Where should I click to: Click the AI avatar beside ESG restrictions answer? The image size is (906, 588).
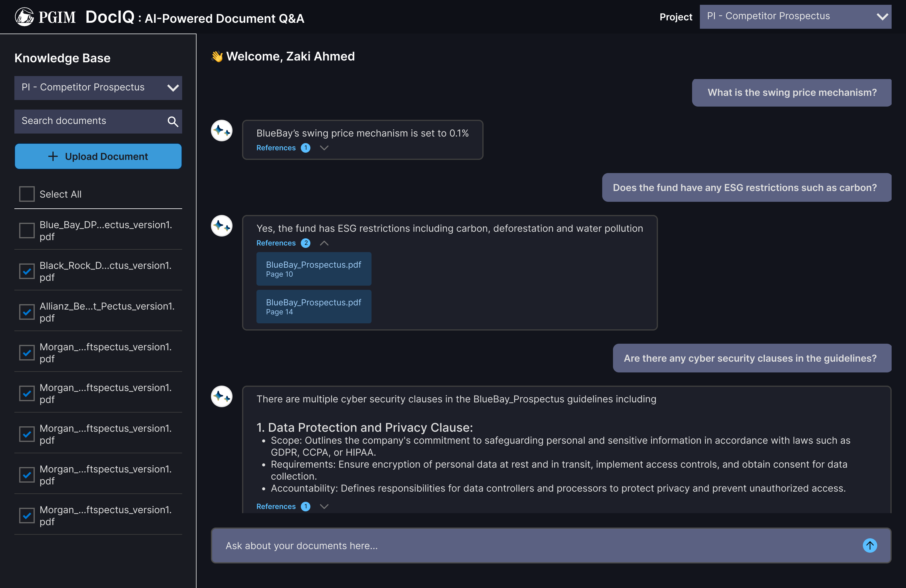click(221, 225)
